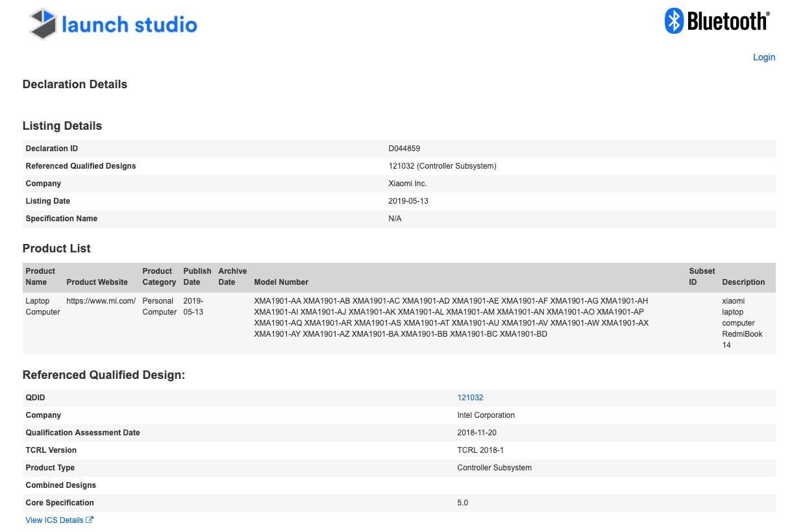This screenshot has width=805, height=532.
Task: Click the Product Category column header
Action: (x=159, y=276)
